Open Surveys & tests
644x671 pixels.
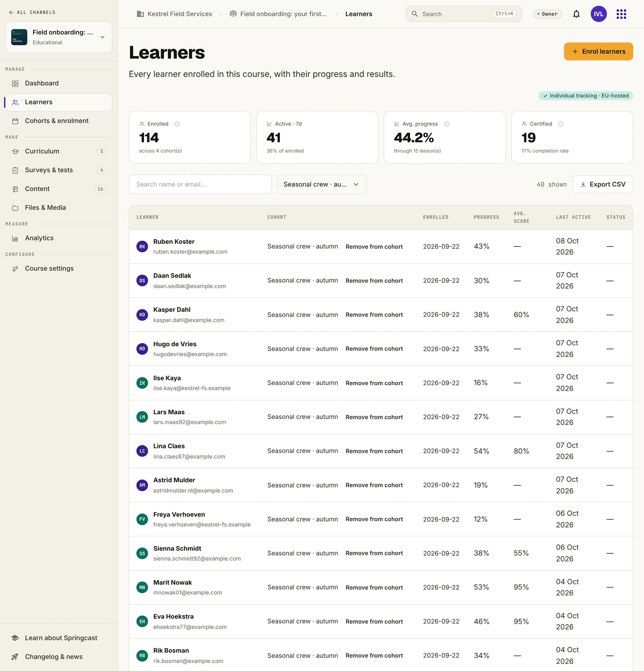[59, 170]
